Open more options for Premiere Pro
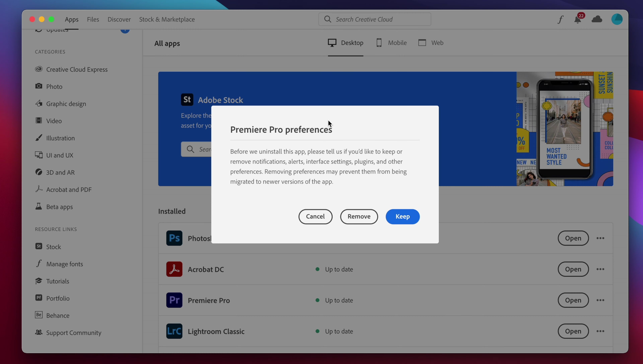This screenshot has width=643, height=364. coord(600,300)
